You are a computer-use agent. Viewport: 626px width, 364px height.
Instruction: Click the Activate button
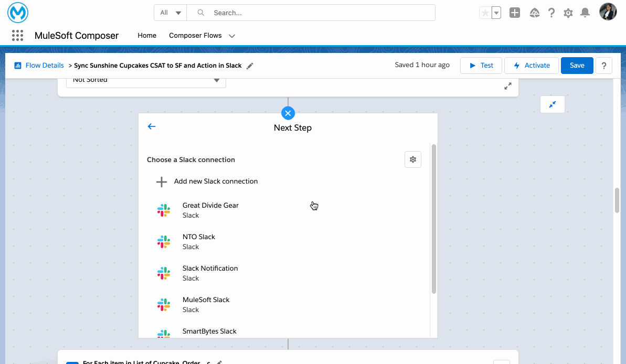(532, 66)
